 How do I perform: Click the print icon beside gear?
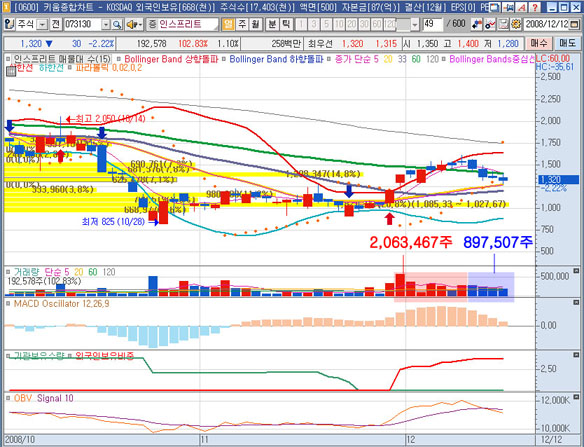pyautogui.click(x=503, y=25)
